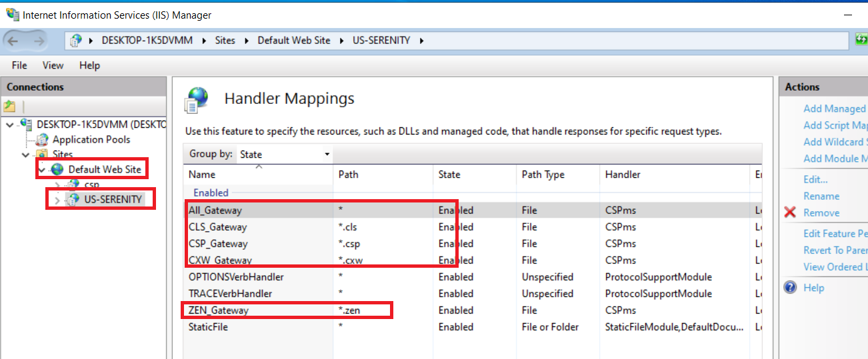Select the ZEN_Gateway handler row

(473, 310)
